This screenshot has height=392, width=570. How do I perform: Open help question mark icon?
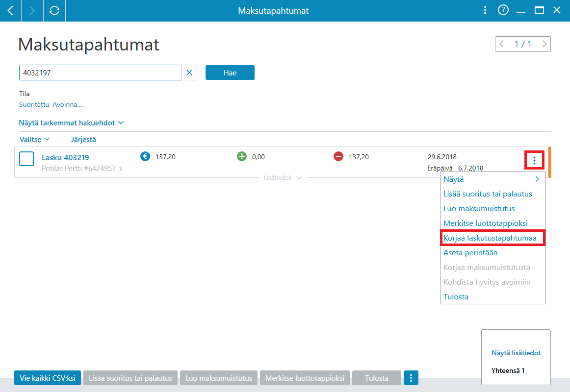pyautogui.click(x=503, y=10)
